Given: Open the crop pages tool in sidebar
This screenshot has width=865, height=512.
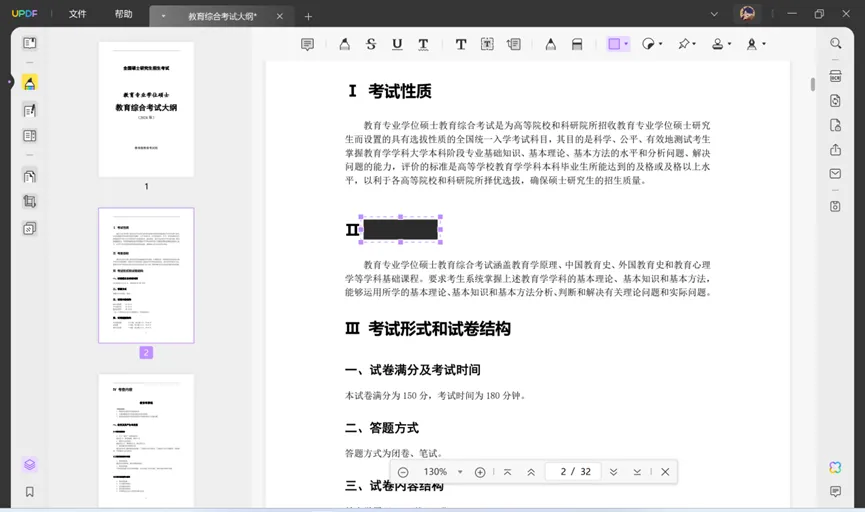Looking at the screenshot, I should point(30,201).
